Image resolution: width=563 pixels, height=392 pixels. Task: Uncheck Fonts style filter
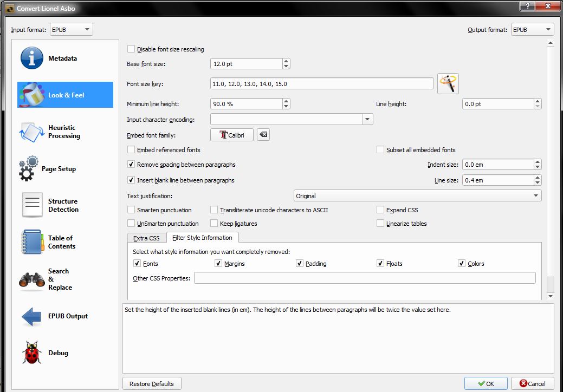pyautogui.click(x=137, y=263)
